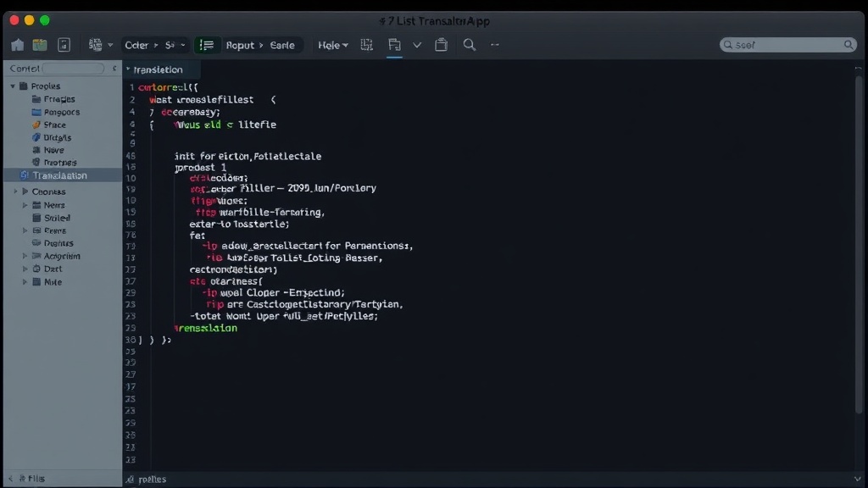This screenshot has height=488, width=868.
Task: Click the home icon in toolbar
Action: click(x=18, y=45)
